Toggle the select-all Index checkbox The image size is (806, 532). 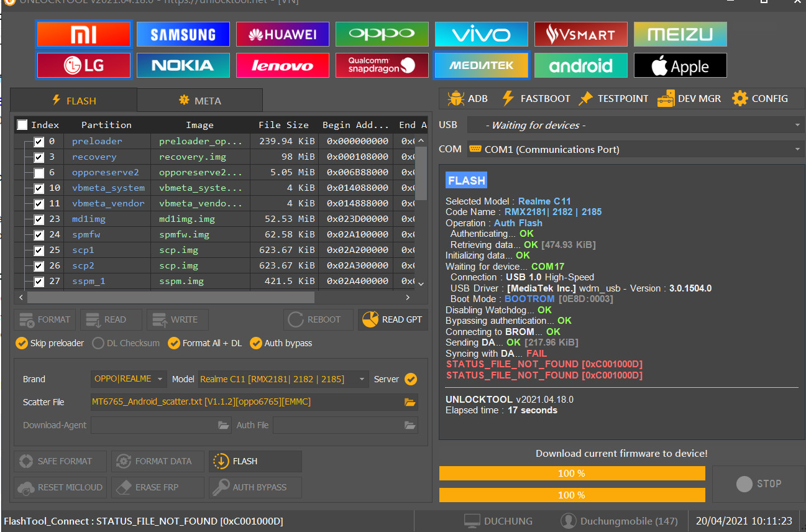coord(22,125)
